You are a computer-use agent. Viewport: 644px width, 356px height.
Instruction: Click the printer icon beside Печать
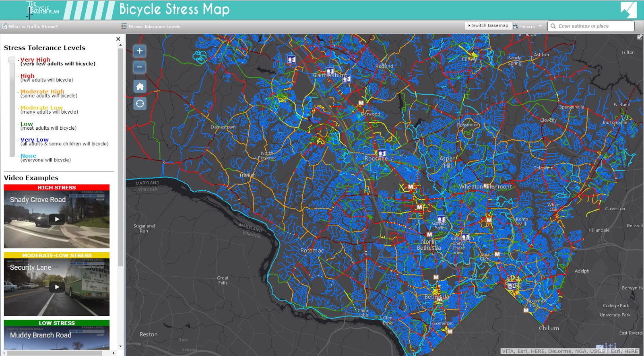click(x=515, y=26)
